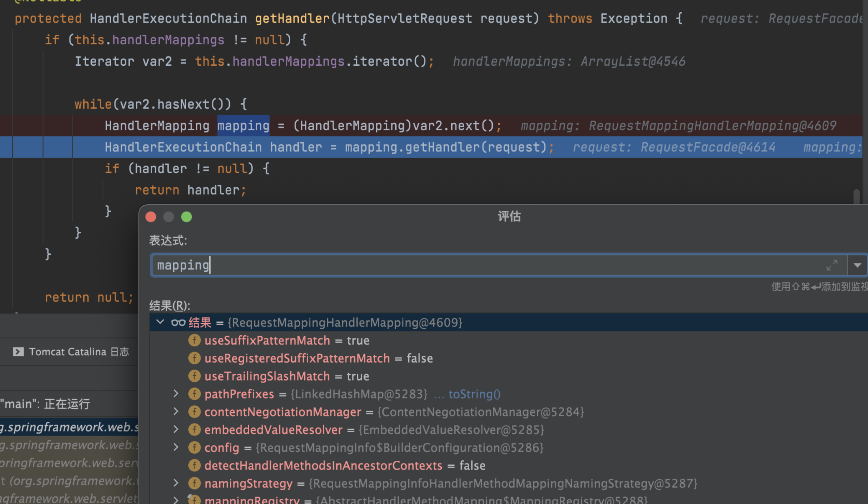Expand the embeddedValueResolver node

176,429
